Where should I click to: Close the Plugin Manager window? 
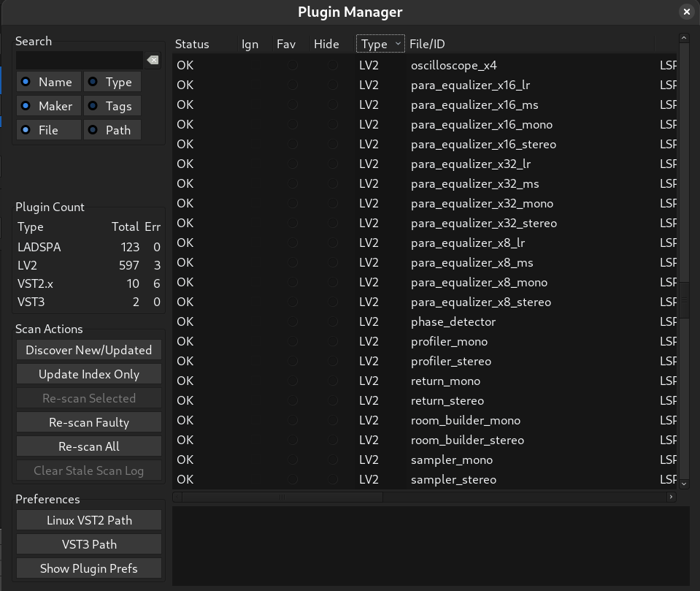point(686,12)
